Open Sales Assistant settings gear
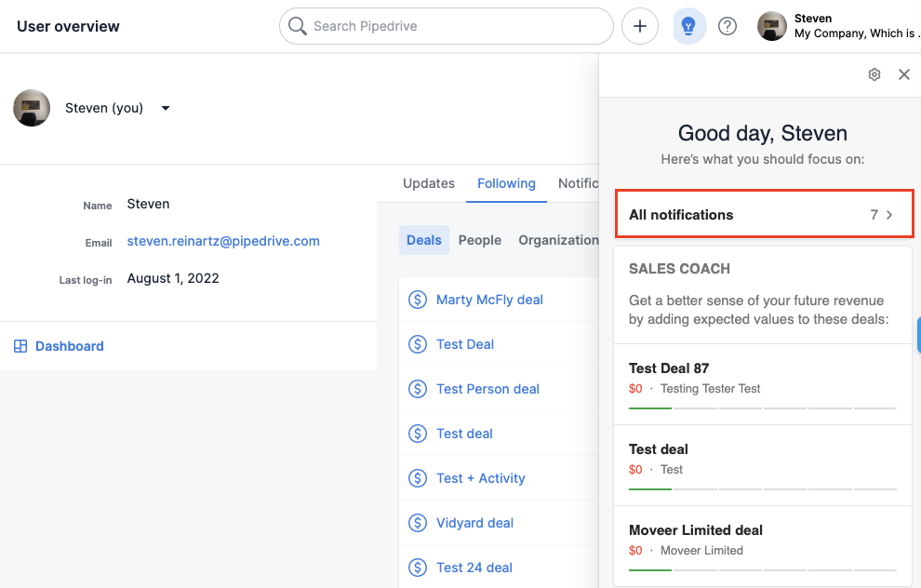The width and height of the screenshot is (921, 588). [874, 74]
